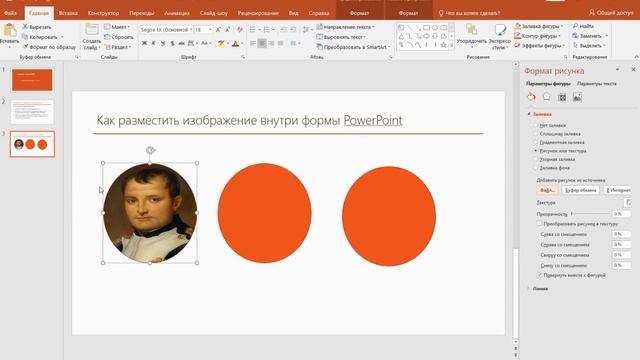Screen dimensions: 640x360
Task: Select 'Нет заливки' no fill radio
Action: coord(536,125)
